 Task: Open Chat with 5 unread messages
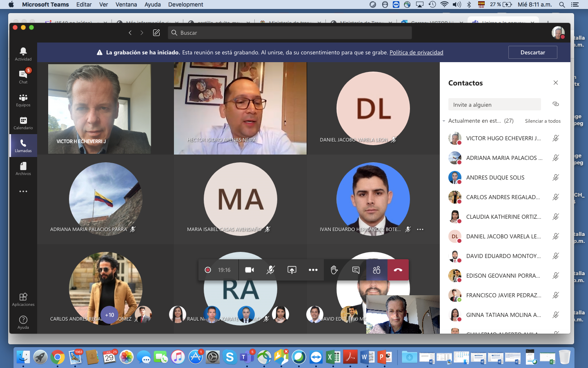point(23,76)
